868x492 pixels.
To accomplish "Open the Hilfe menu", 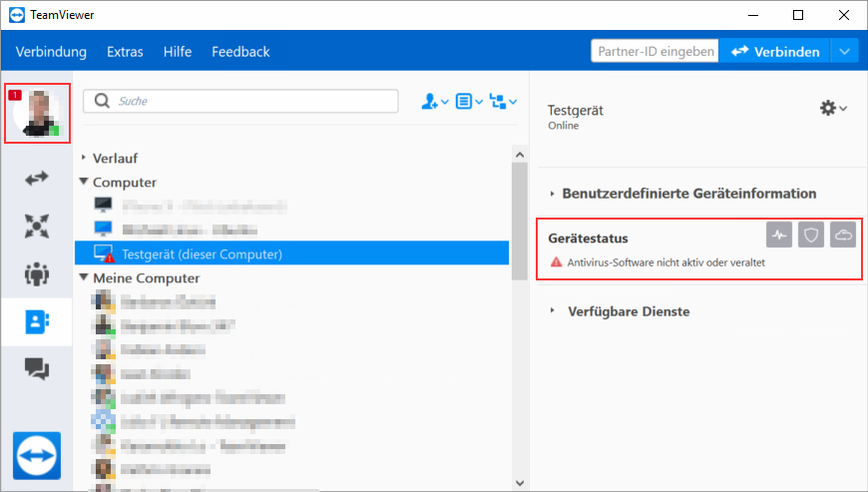I will click(x=178, y=52).
